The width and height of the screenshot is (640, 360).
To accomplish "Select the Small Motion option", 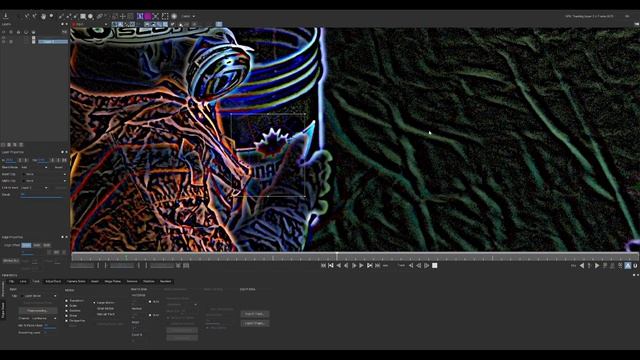I will click(106, 309).
